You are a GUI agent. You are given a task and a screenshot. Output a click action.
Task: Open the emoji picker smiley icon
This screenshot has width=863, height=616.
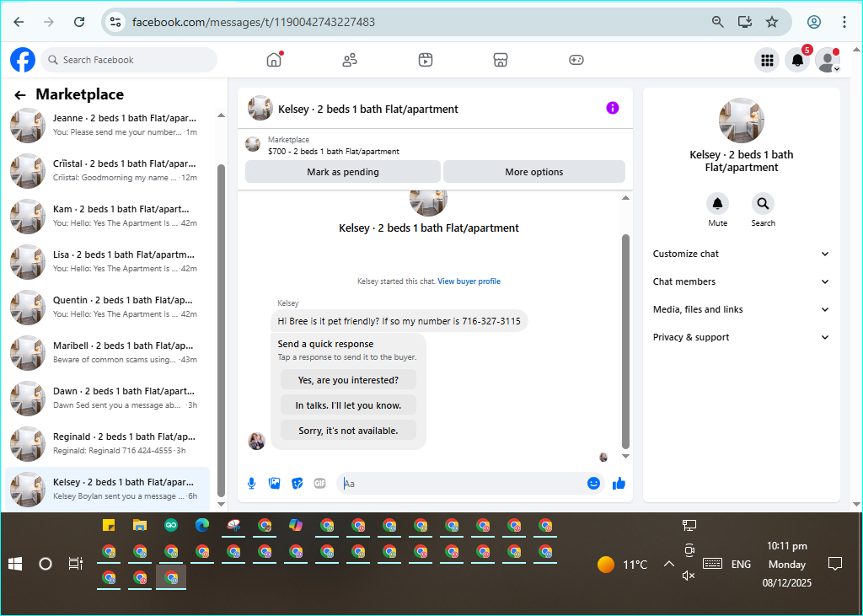click(x=593, y=484)
